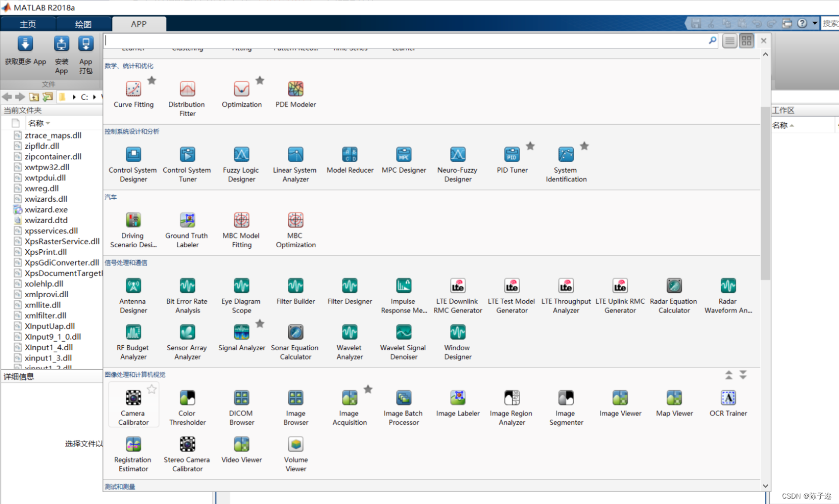Open the PID Tuner app
839x504 pixels.
tap(512, 160)
